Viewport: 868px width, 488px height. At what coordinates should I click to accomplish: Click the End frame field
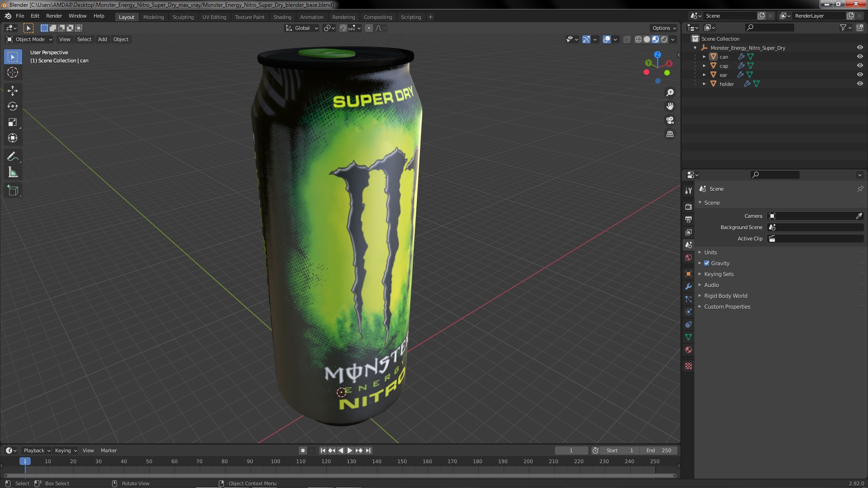click(659, 450)
